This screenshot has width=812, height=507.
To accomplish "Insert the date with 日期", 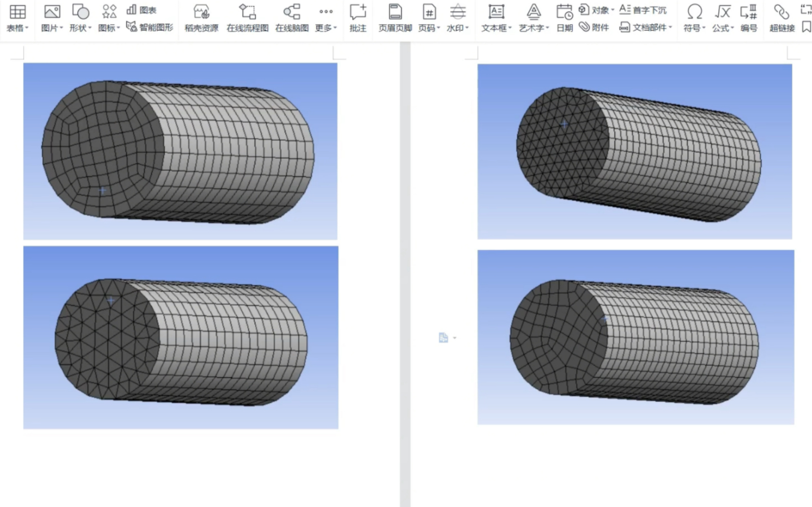I will pyautogui.click(x=564, y=18).
